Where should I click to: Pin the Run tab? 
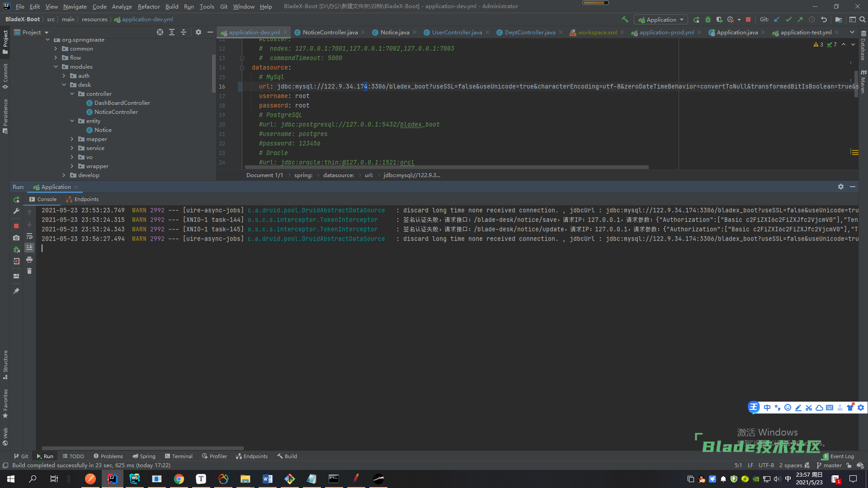pos(16,291)
